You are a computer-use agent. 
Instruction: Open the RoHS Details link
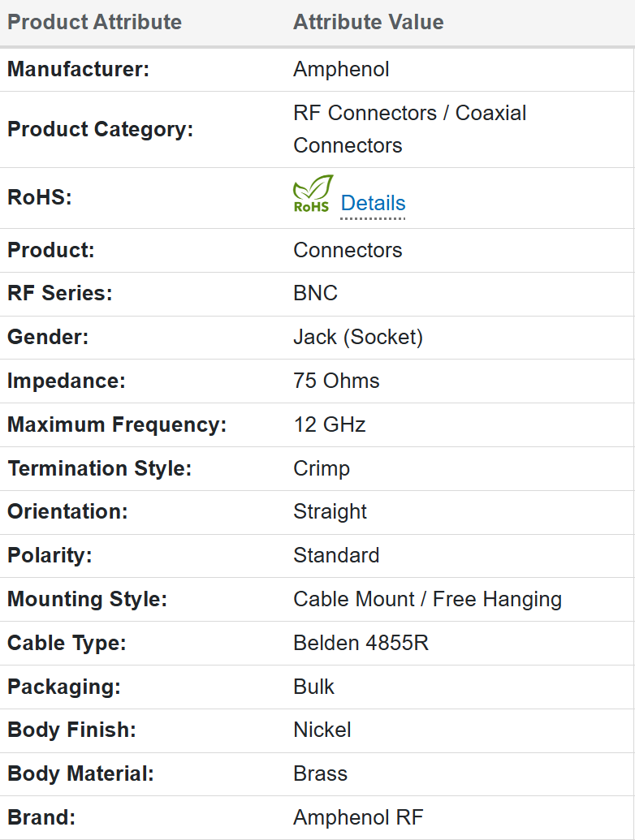click(x=373, y=203)
